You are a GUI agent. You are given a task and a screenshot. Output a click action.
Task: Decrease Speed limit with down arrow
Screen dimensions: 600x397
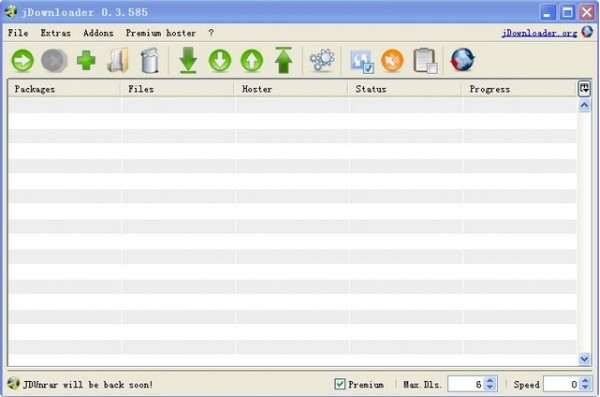pyautogui.click(x=585, y=387)
